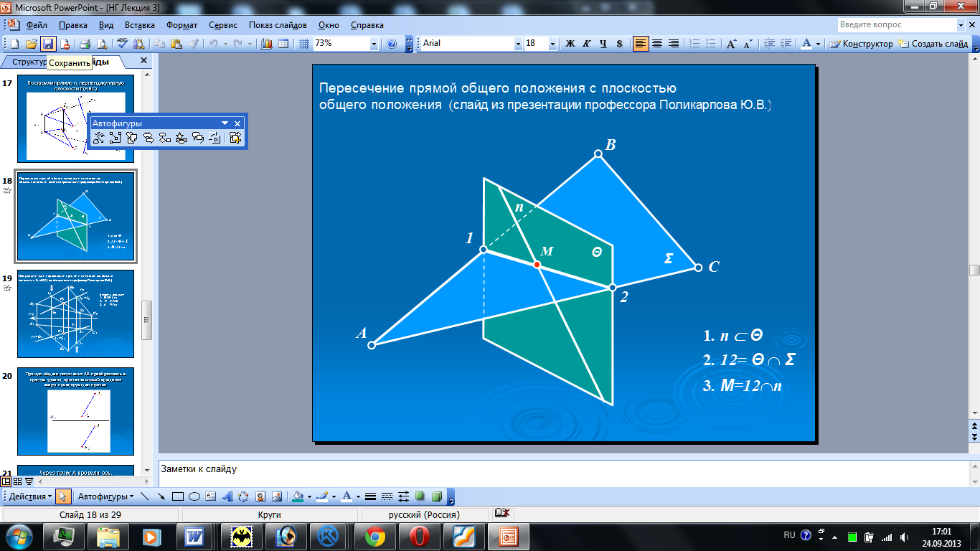Open PowerPoint help (question mark icon)
980x551 pixels.
point(392,43)
